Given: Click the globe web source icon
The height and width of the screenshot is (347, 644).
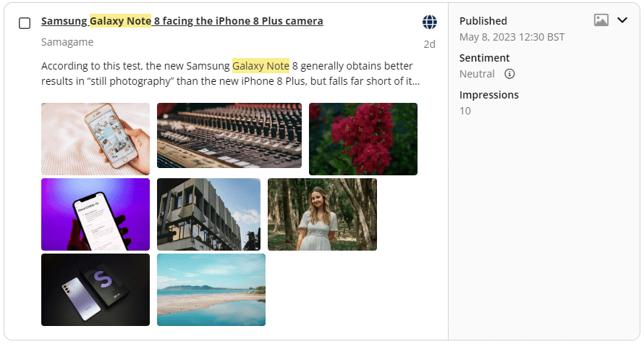Looking at the screenshot, I should click(x=430, y=22).
